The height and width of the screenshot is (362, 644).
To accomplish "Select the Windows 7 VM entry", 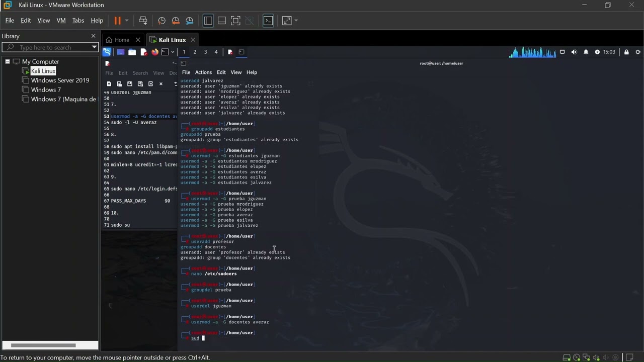I will point(46,90).
